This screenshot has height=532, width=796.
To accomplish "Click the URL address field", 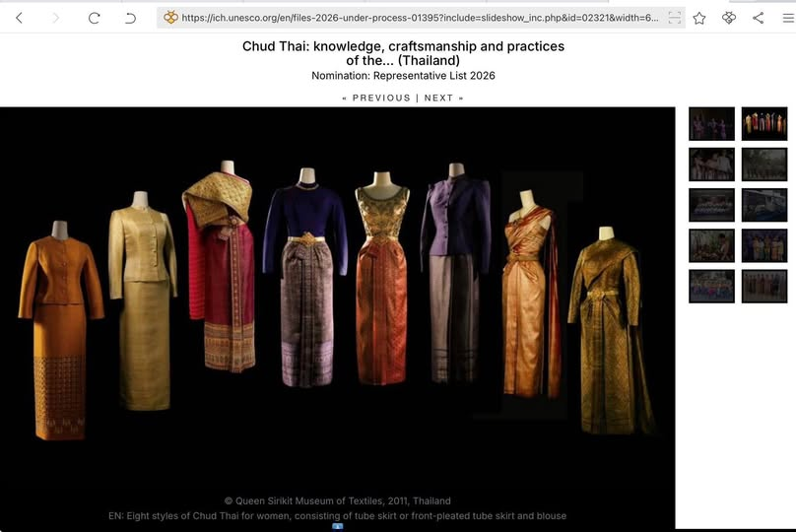I will tap(421, 18).
